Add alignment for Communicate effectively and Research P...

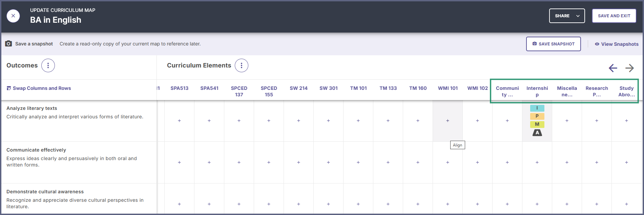click(x=597, y=162)
